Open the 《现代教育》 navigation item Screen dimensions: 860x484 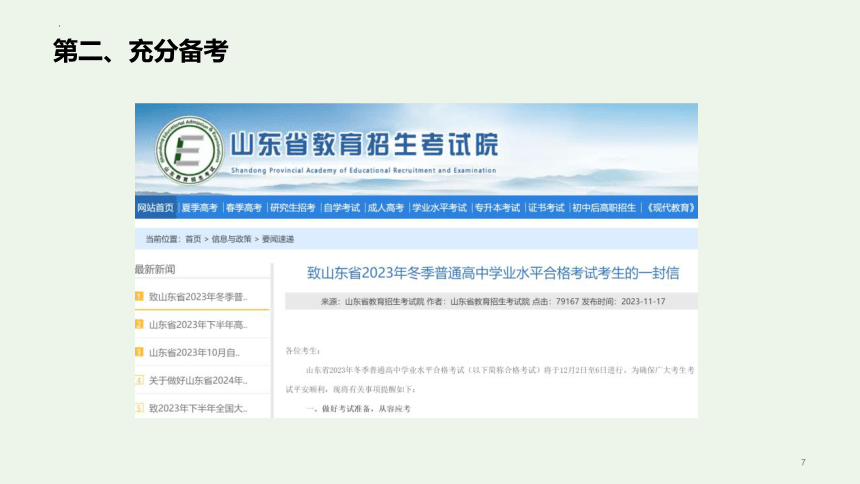(x=670, y=207)
